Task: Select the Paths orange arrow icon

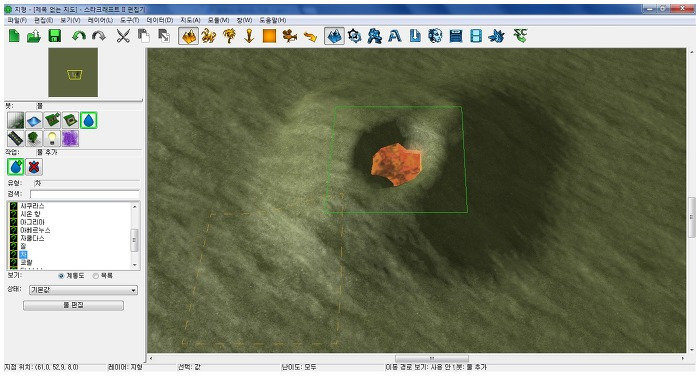Action: click(310, 36)
